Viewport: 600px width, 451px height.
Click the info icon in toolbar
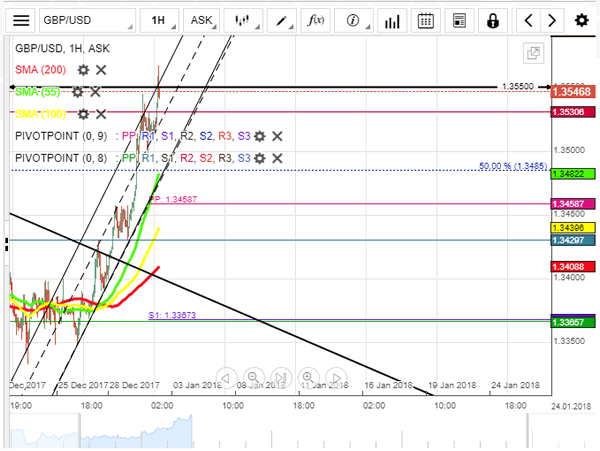(x=352, y=20)
